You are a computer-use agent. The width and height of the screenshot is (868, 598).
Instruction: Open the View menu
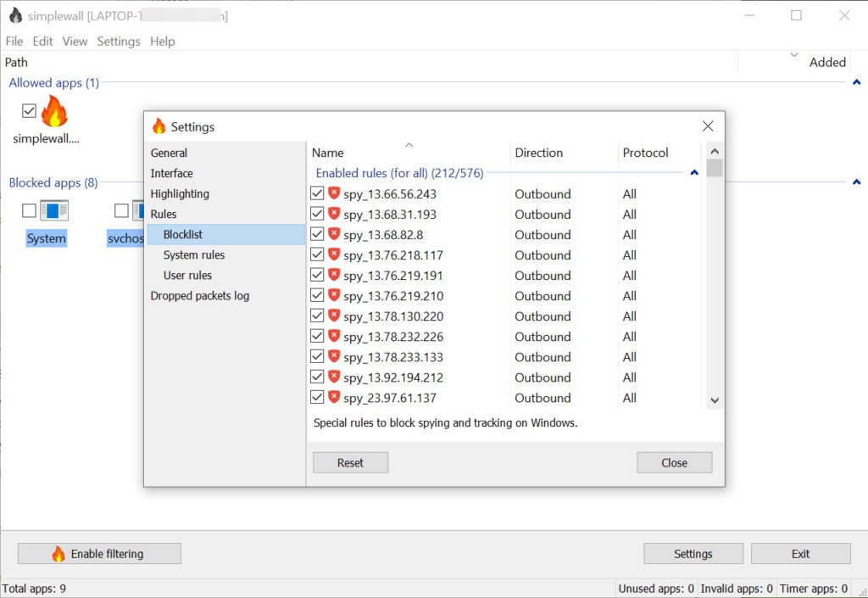(75, 42)
